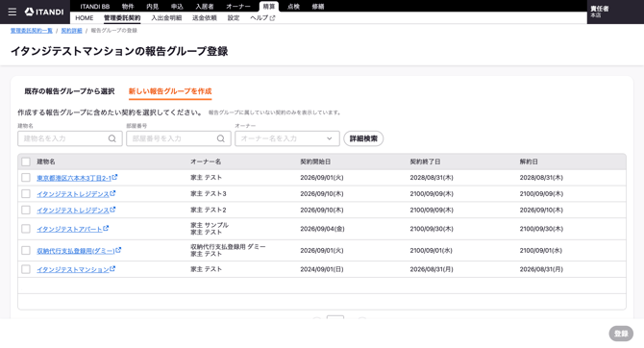The image size is (644, 348).
Task: Open external link icon beside イタンジテストマンション
Action: click(112, 269)
